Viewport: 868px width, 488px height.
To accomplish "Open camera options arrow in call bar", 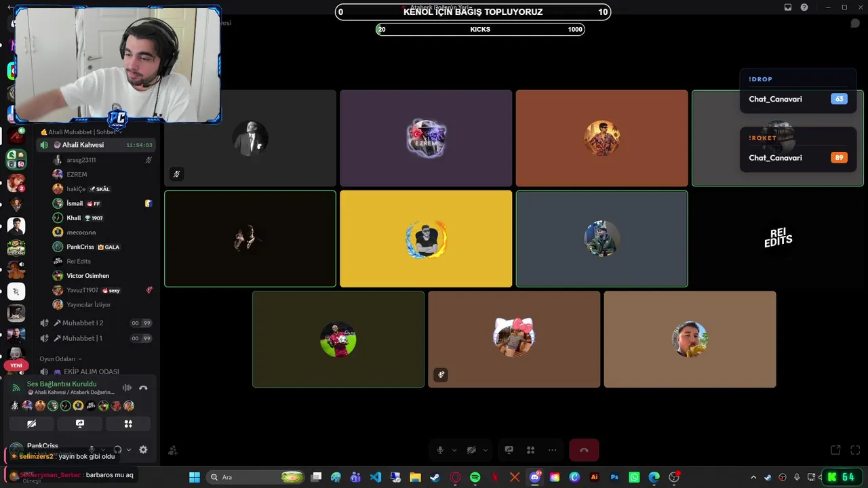I will (486, 450).
